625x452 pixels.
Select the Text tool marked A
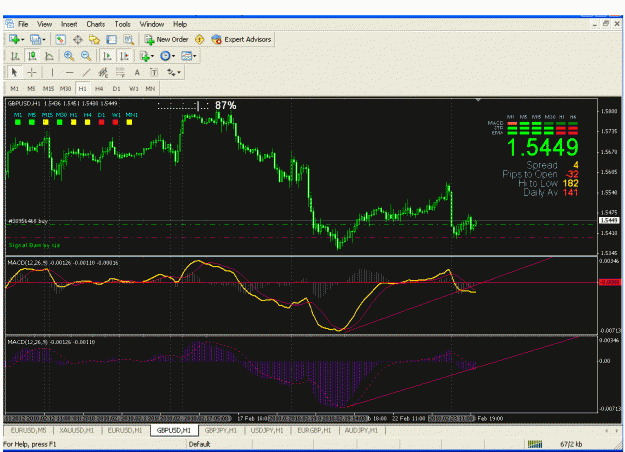pos(137,73)
